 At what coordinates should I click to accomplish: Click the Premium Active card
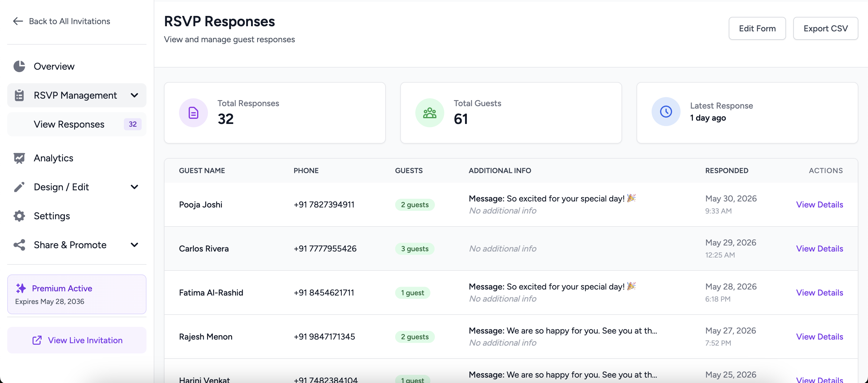pos(77,294)
